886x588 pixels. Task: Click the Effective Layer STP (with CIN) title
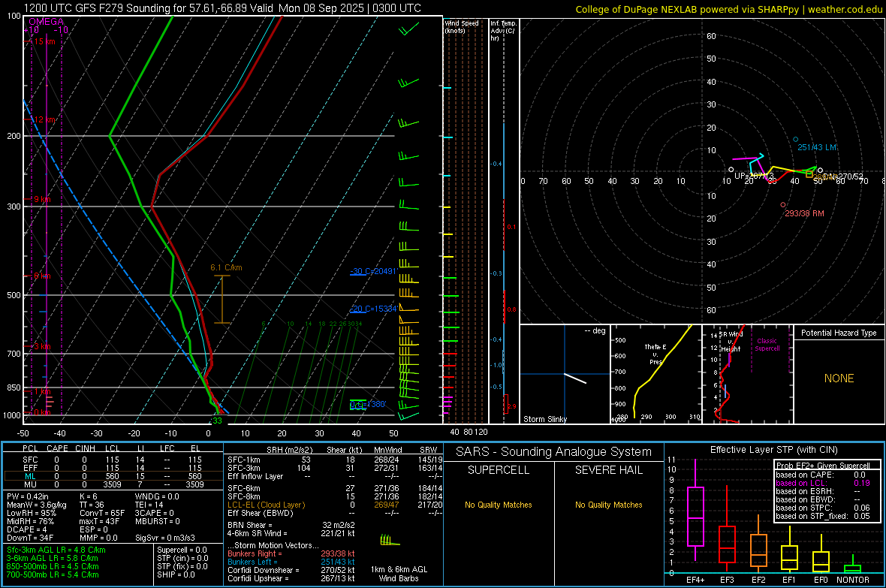tap(773, 450)
